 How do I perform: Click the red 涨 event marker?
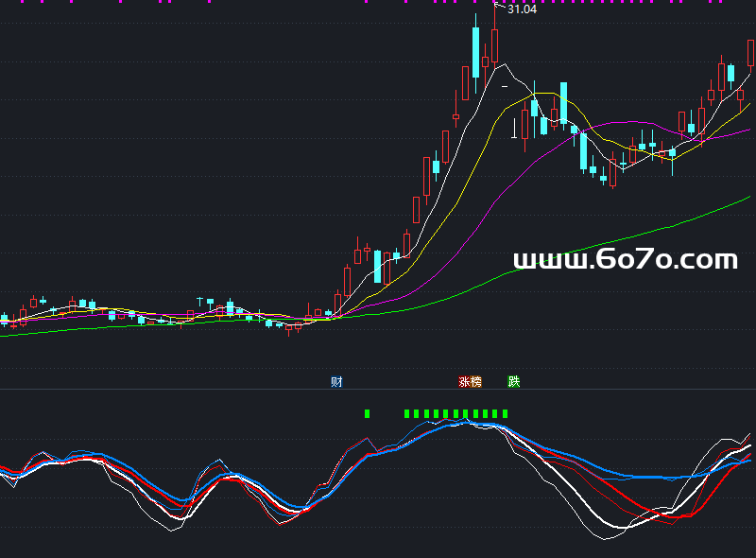464,382
